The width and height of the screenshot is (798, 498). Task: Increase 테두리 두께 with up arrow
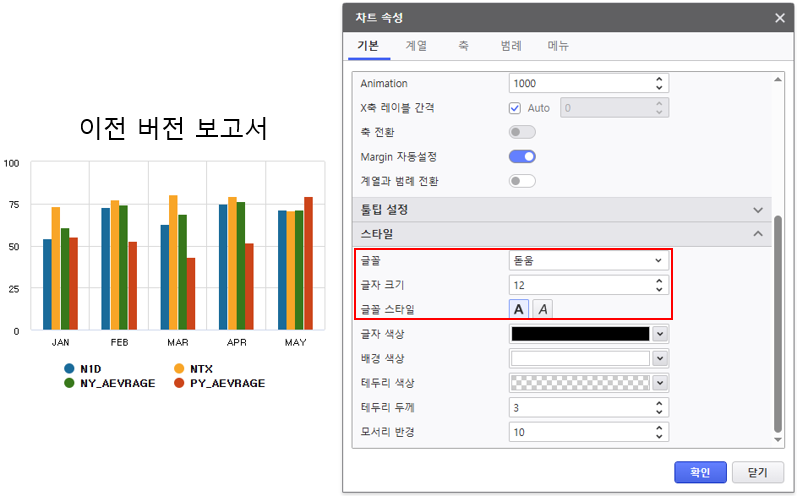[x=659, y=403]
